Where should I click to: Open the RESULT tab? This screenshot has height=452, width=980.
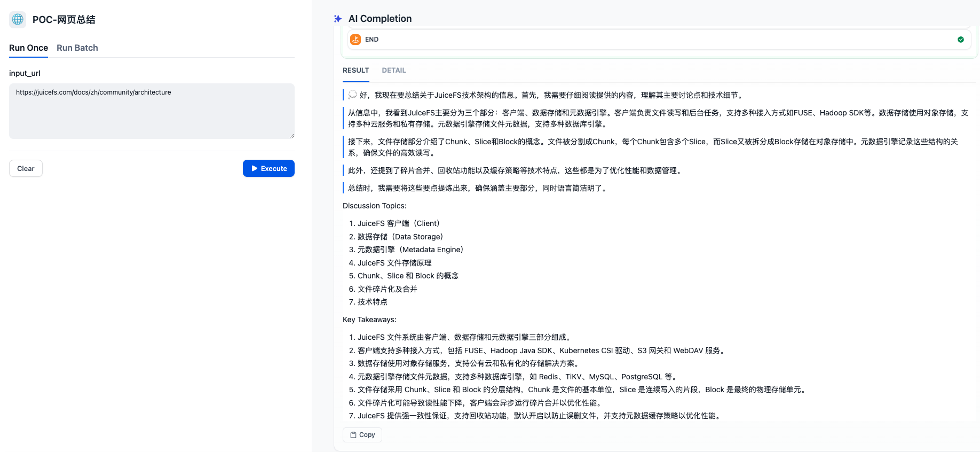(356, 70)
